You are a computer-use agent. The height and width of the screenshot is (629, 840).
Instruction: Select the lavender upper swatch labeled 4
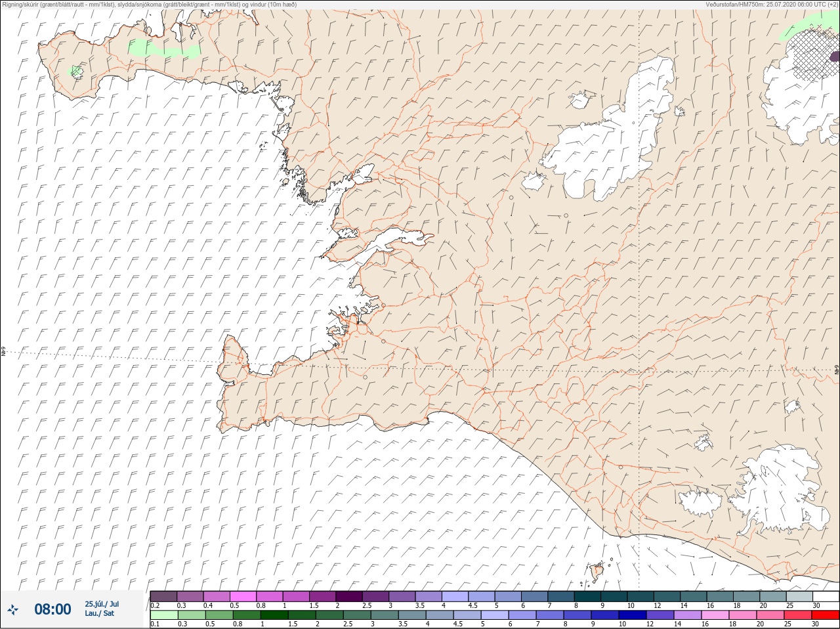(455, 596)
